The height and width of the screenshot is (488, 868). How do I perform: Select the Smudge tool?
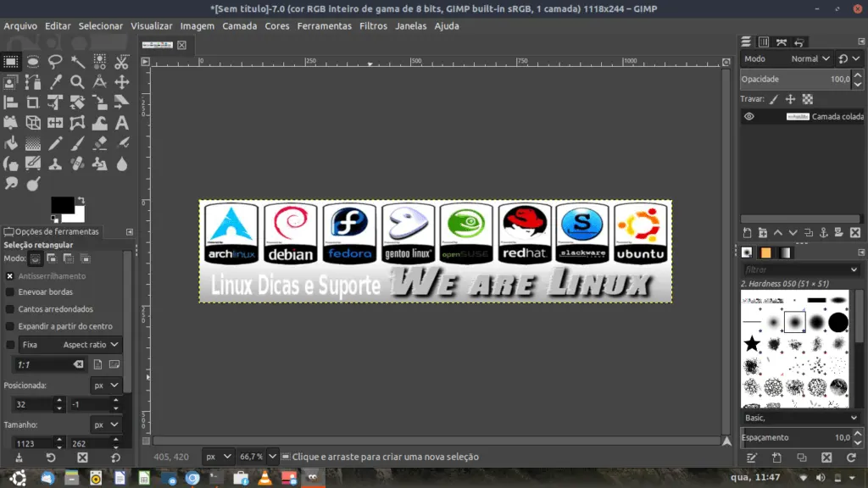point(10,184)
